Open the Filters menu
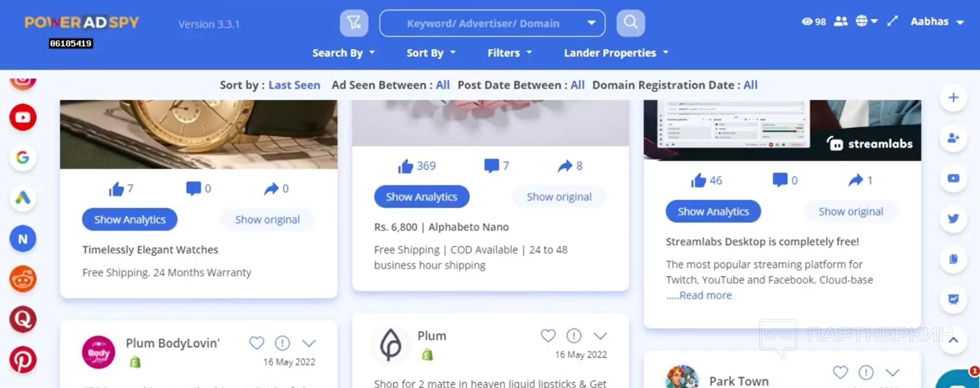This screenshot has height=388, width=980. 510,53
